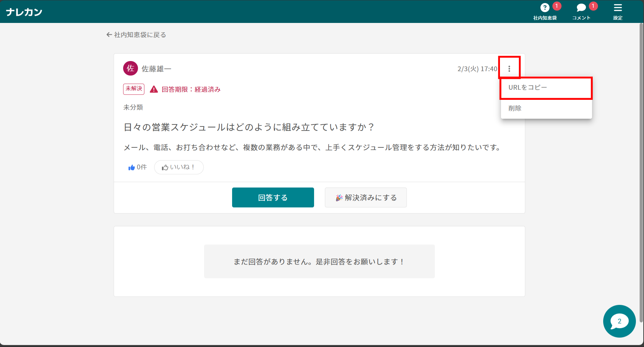Click the 社内知恵袋 help icon
The width and height of the screenshot is (644, 347).
click(x=544, y=7)
